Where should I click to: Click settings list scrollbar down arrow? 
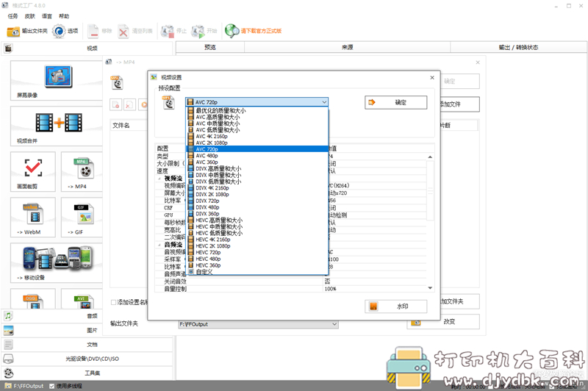coord(430,288)
